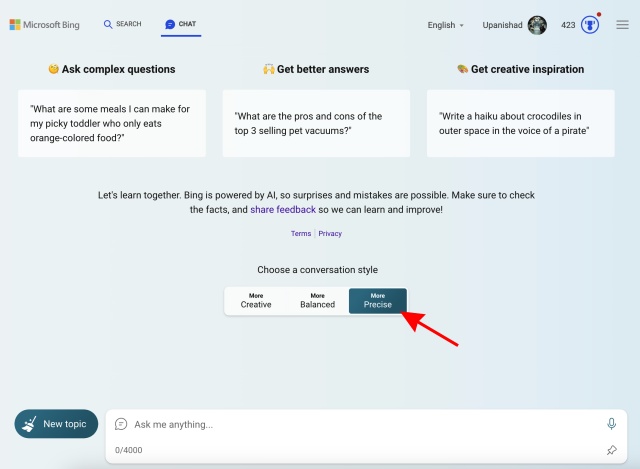
Task: Click the chat bubble icon in input
Action: click(x=121, y=424)
